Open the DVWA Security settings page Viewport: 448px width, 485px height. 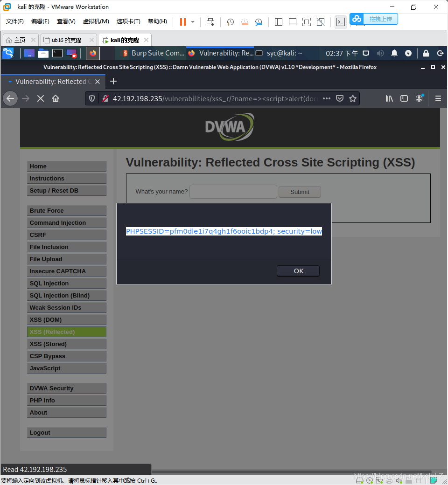coord(67,388)
